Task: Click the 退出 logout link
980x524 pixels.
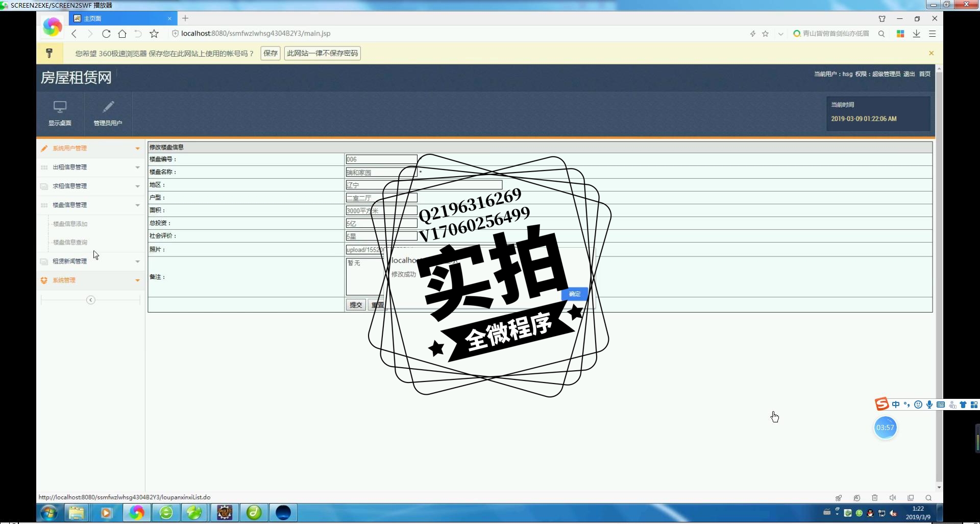Action: [x=909, y=74]
